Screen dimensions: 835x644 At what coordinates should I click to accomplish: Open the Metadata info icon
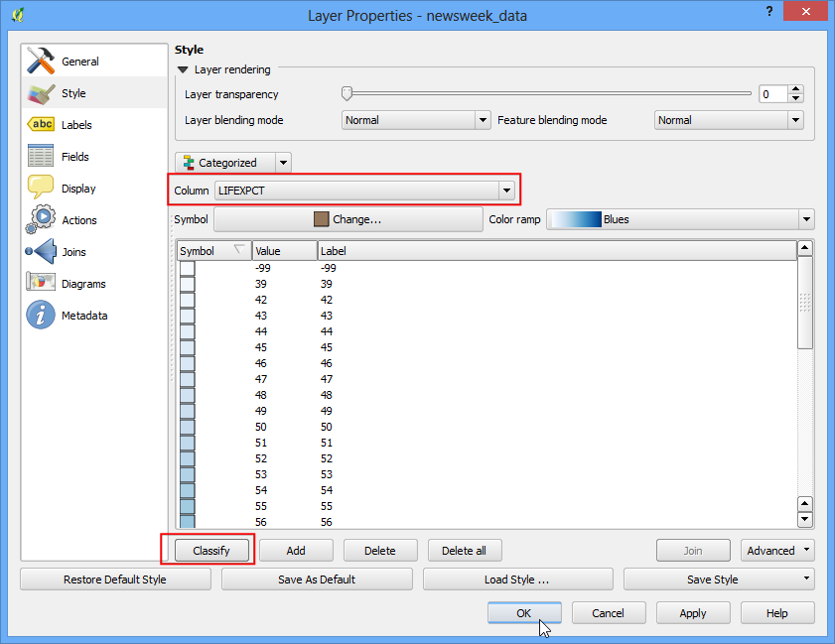pos(41,315)
